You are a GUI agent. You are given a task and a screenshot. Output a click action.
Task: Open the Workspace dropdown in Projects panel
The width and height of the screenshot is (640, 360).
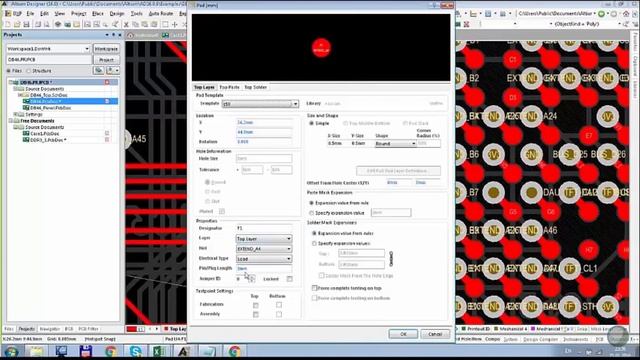(x=87, y=49)
